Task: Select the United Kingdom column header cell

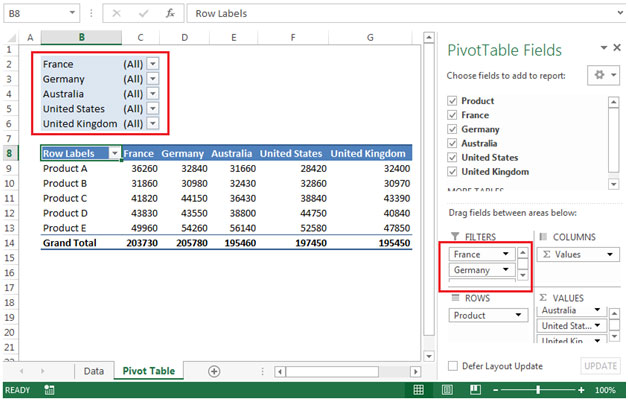Action: coord(368,153)
